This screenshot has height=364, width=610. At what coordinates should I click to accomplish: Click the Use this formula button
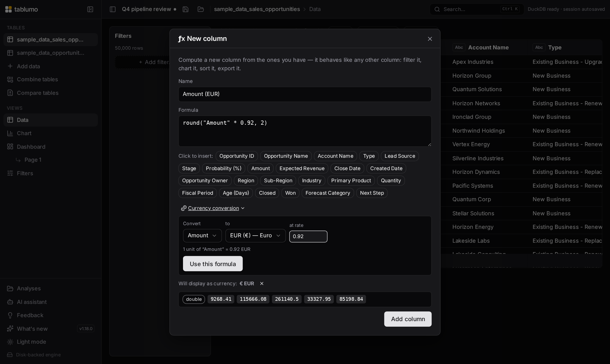pyautogui.click(x=213, y=264)
